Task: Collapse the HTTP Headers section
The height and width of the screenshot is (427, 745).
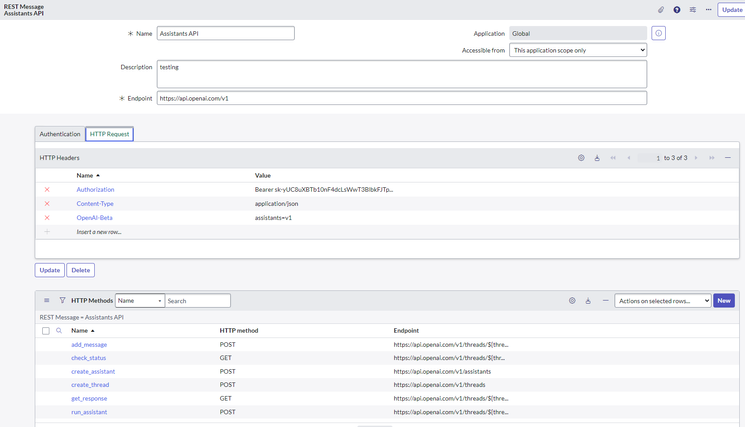Action: point(728,158)
